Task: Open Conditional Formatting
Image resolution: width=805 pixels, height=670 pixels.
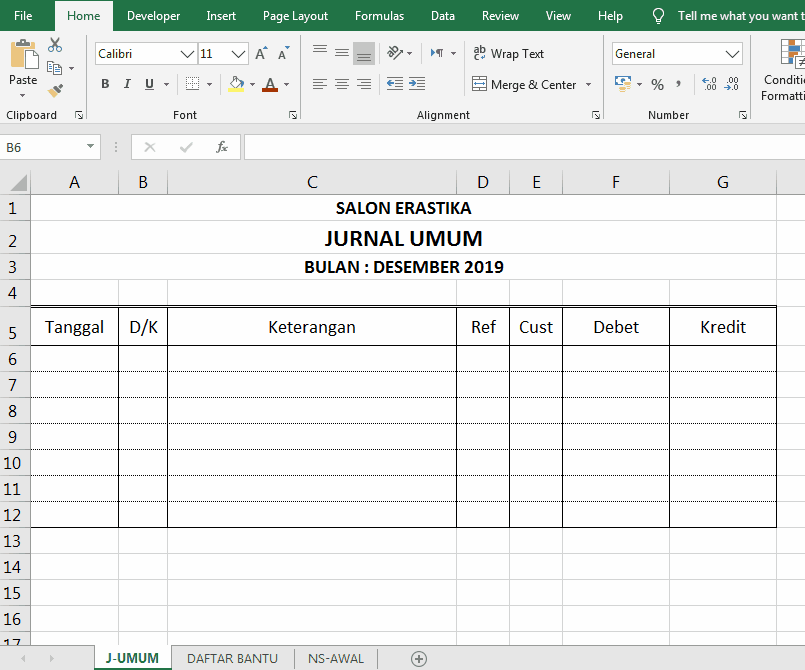Action: (784, 69)
